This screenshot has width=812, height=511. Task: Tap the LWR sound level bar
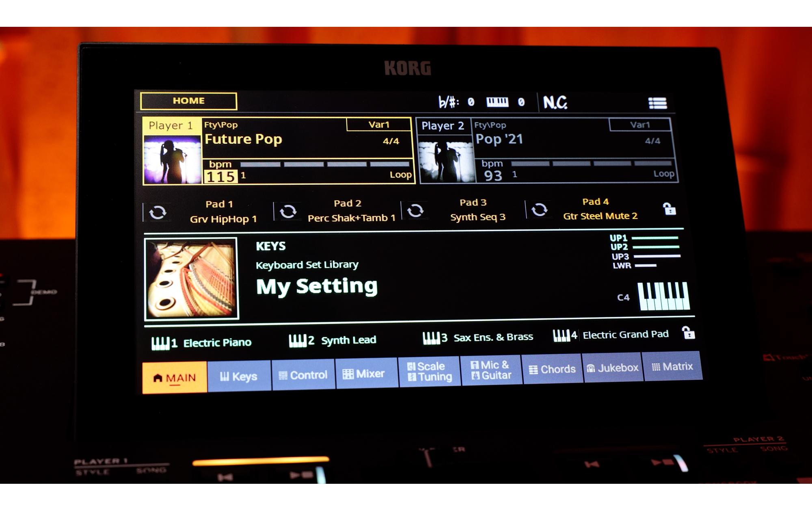(x=646, y=265)
